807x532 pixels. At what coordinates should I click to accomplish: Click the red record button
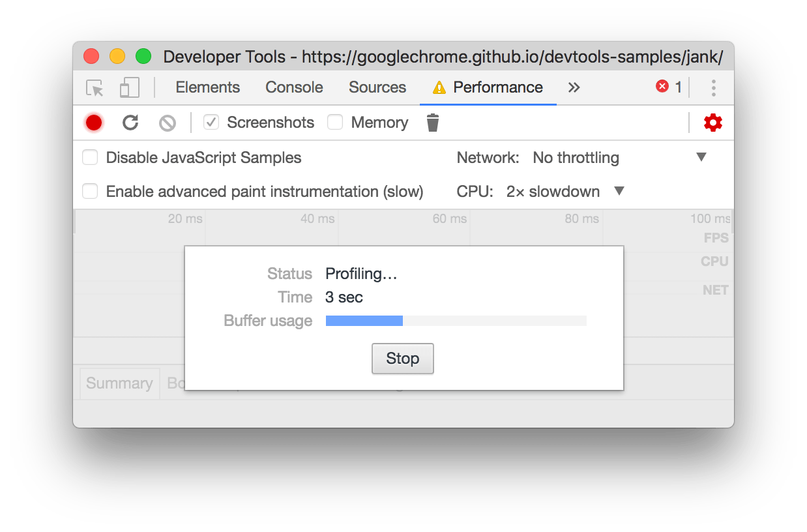point(94,123)
